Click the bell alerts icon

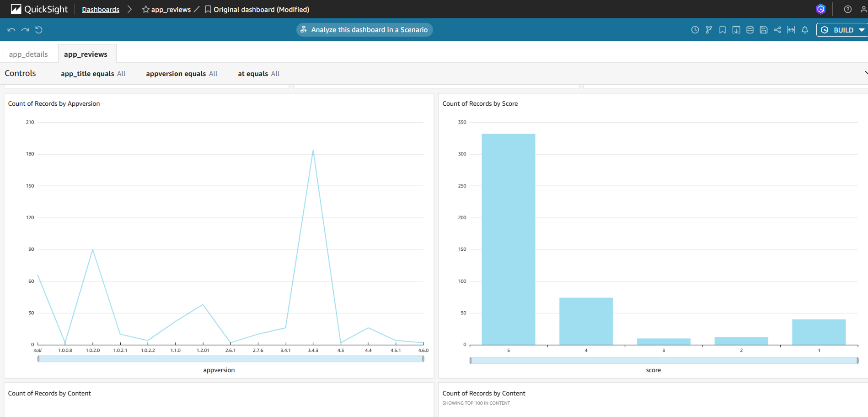[804, 30]
